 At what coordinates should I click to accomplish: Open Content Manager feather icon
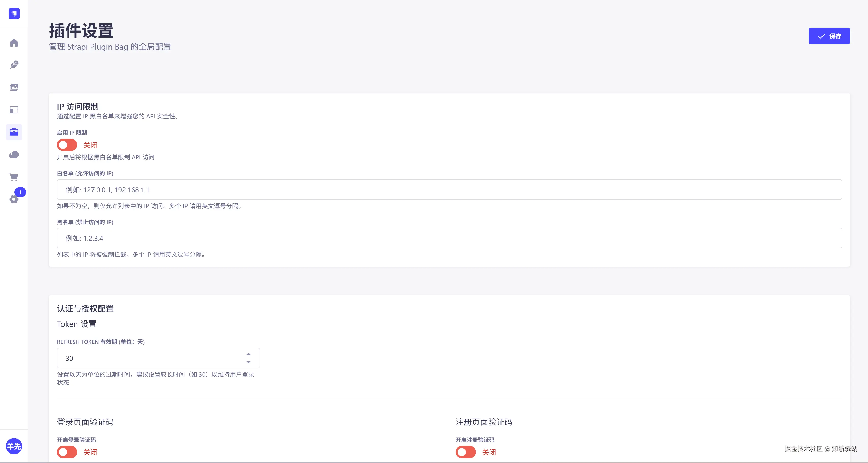tap(14, 65)
